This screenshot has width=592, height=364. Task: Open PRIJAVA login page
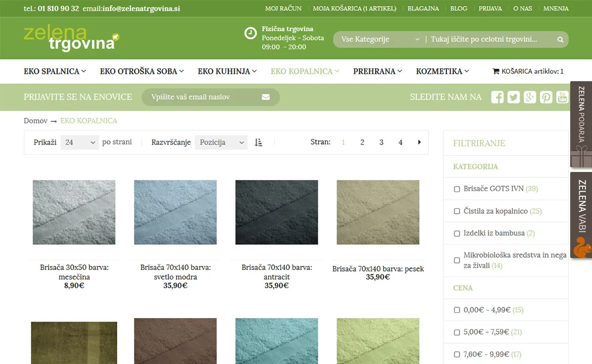[490, 8]
